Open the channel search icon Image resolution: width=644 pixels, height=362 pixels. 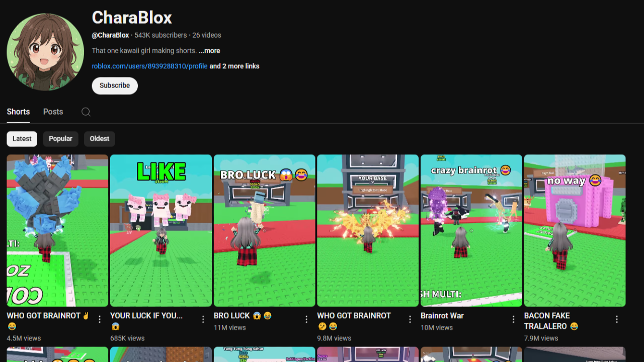[86, 112]
